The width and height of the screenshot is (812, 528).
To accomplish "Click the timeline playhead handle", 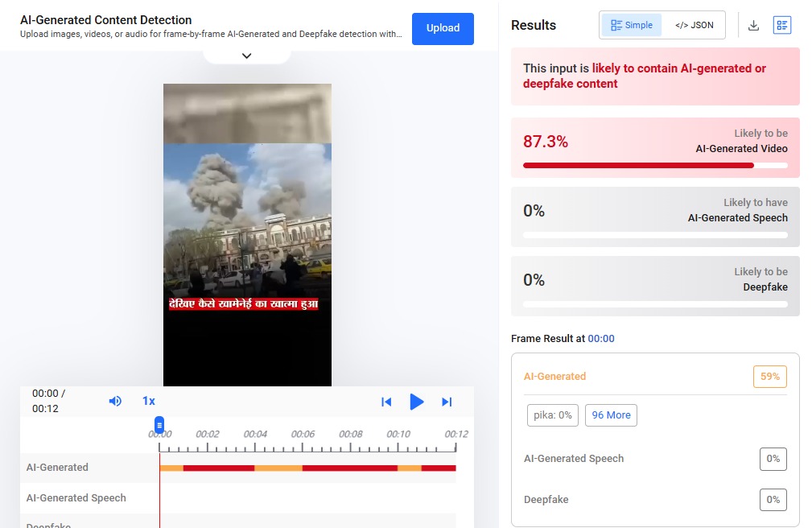I will (159, 425).
